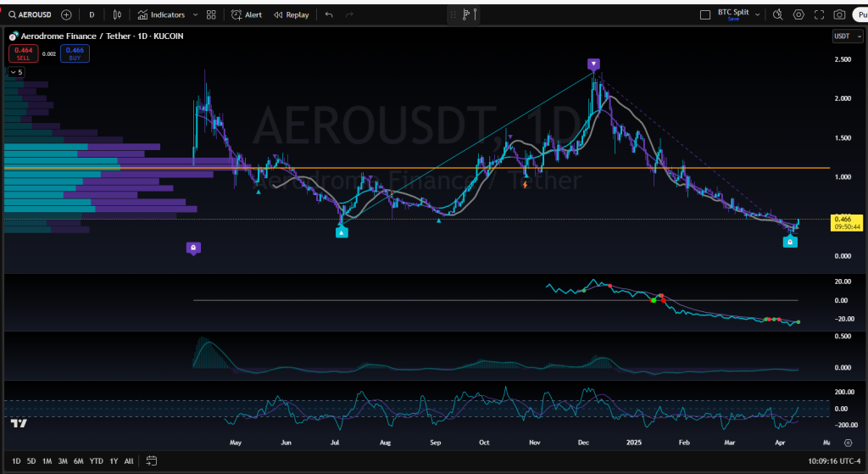Take a chart snapshot with camera icon
The width and height of the screenshot is (868, 474).
[x=840, y=15]
